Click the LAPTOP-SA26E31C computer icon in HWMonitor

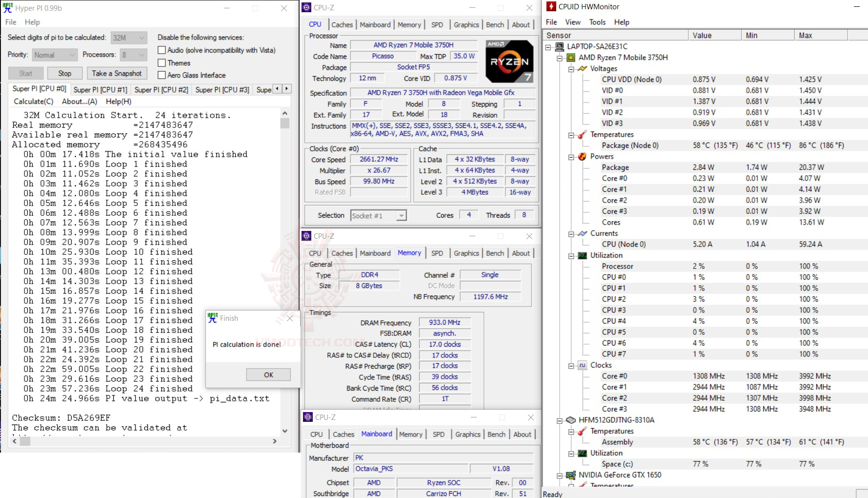pos(560,46)
